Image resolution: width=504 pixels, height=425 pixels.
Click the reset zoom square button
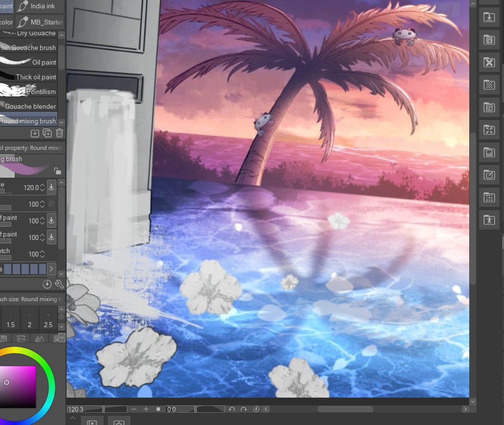tap(158, 409)
